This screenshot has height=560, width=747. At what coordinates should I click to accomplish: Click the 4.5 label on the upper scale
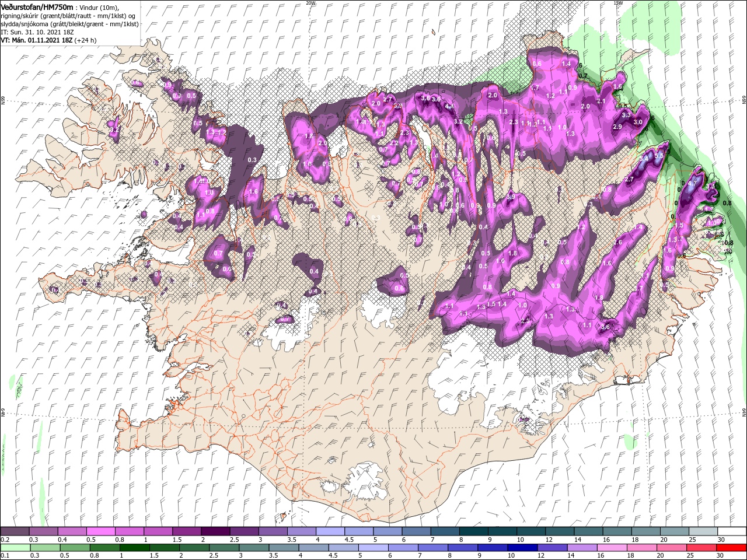(349, 540)
